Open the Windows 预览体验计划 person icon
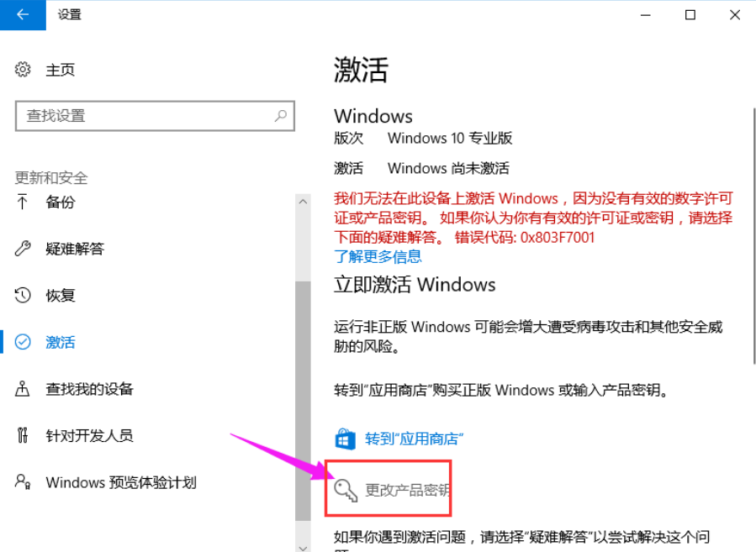Screen dimensions: 756x552 (x=23, y=481)
